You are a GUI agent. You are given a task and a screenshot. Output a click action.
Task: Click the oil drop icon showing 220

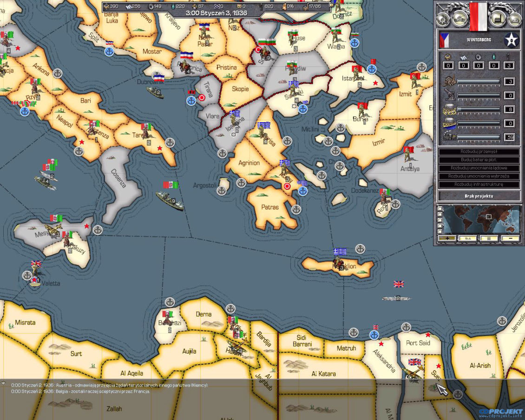pos(173,6)
